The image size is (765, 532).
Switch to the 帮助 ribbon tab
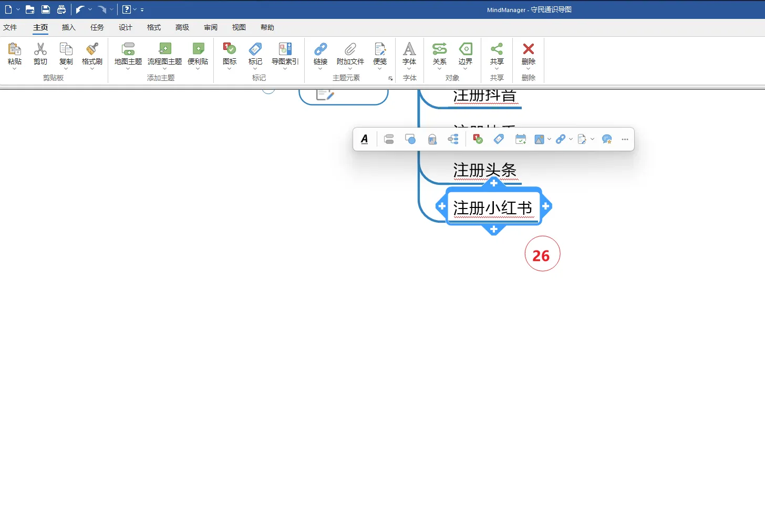tap(267, 27)
